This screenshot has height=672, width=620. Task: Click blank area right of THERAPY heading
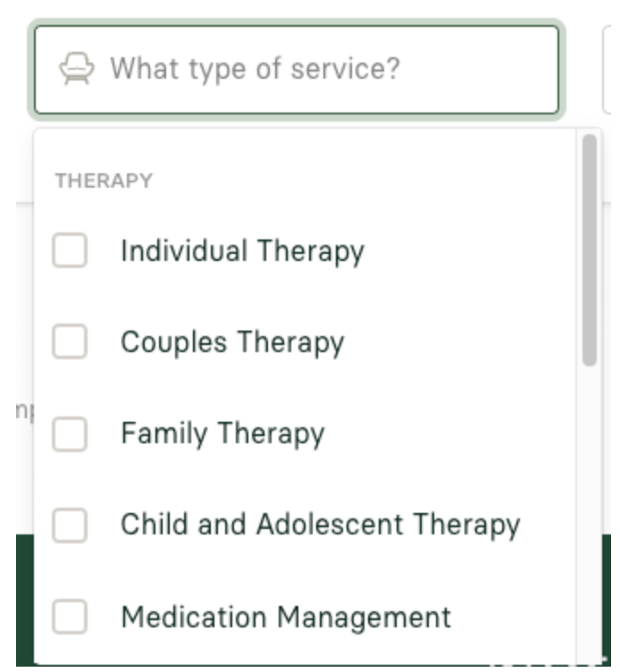pyautogui.click(x=364, y=181)
